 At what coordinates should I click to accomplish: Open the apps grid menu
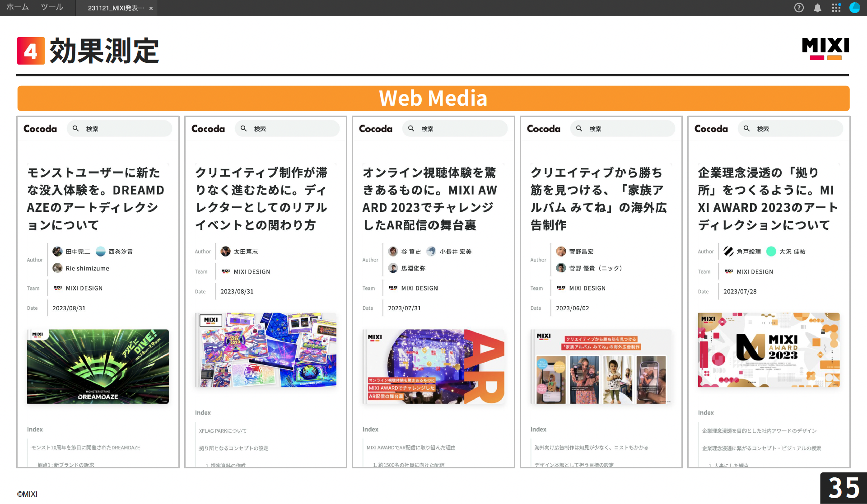point(836,7)
